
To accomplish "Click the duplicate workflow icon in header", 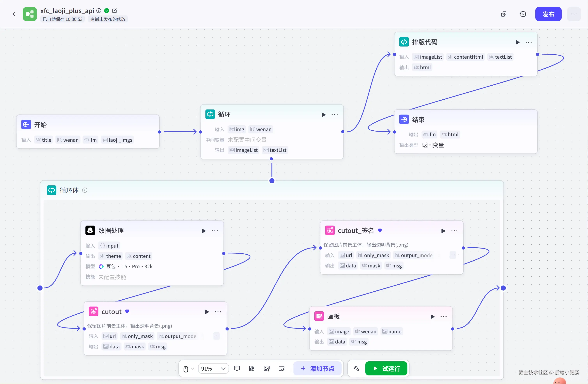I will pyautogui.click(x=504, y=14).
